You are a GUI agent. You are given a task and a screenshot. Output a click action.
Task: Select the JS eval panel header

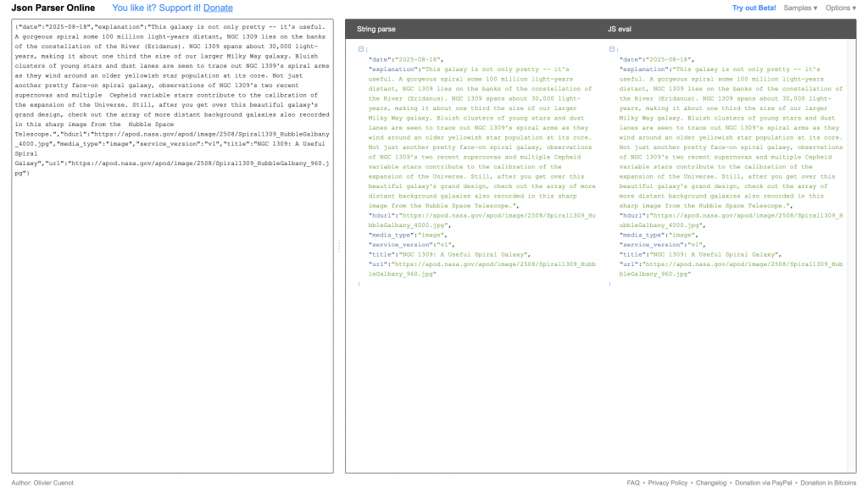620,30
